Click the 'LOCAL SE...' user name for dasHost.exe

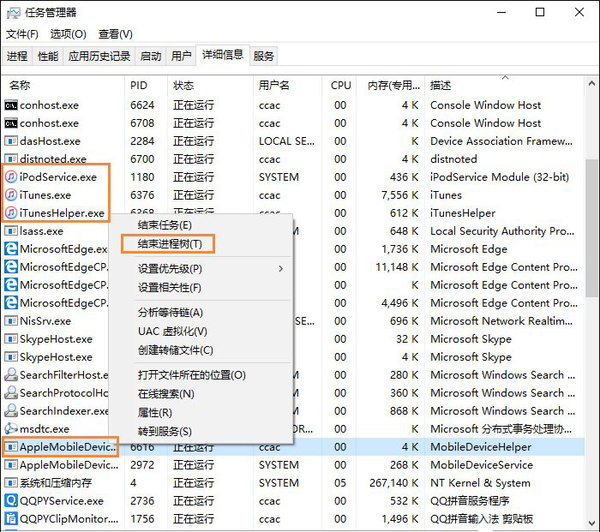pyautogui.click(x=287, y=141)
